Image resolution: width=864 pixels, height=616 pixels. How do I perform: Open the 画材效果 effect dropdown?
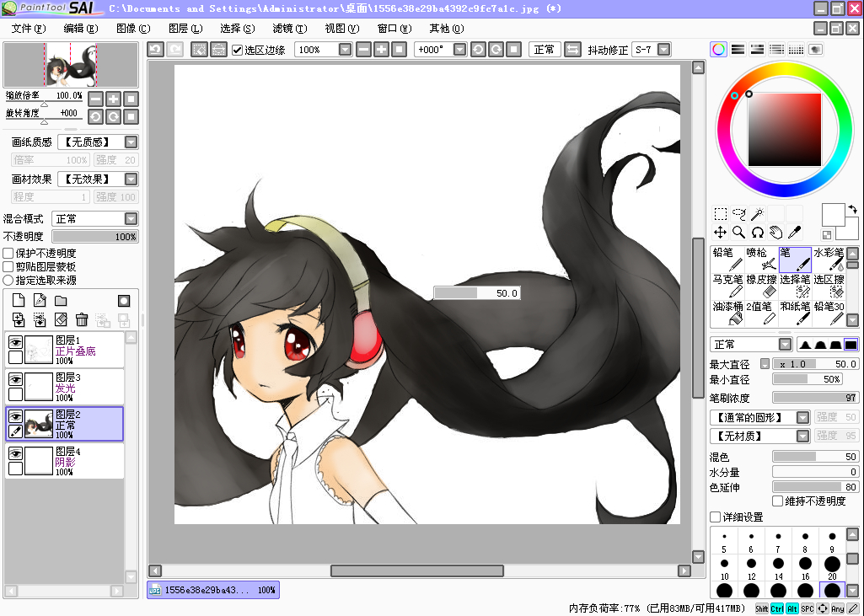(131, 179)
